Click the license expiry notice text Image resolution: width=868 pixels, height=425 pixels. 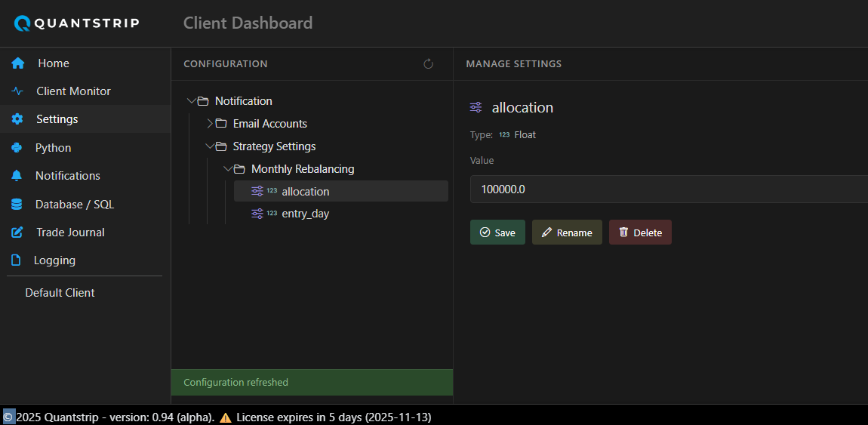(x=334, y=417)
